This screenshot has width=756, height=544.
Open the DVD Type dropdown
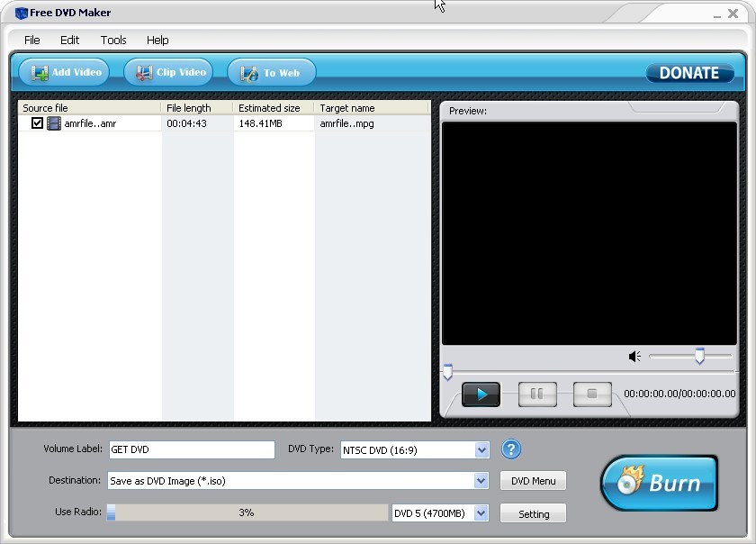[481, 449]
